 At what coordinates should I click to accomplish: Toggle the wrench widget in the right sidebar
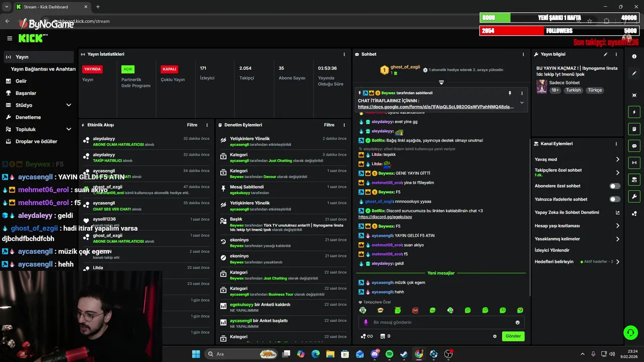[x=634, y=197]
